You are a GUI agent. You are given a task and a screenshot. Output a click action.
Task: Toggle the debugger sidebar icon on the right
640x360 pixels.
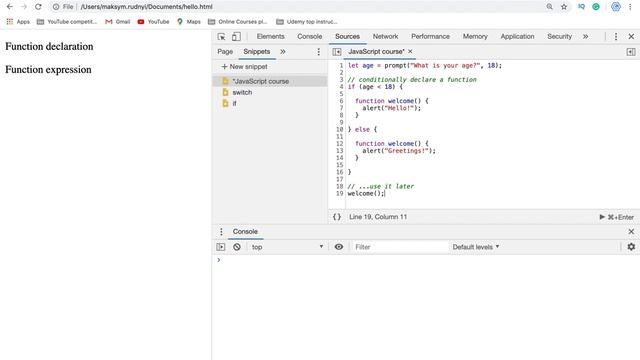tap(631, 52)
